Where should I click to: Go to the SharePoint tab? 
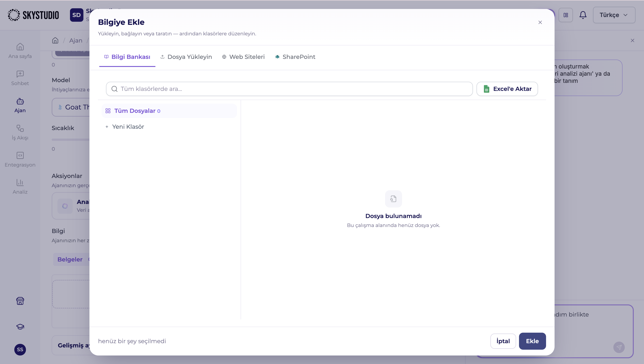295,57
